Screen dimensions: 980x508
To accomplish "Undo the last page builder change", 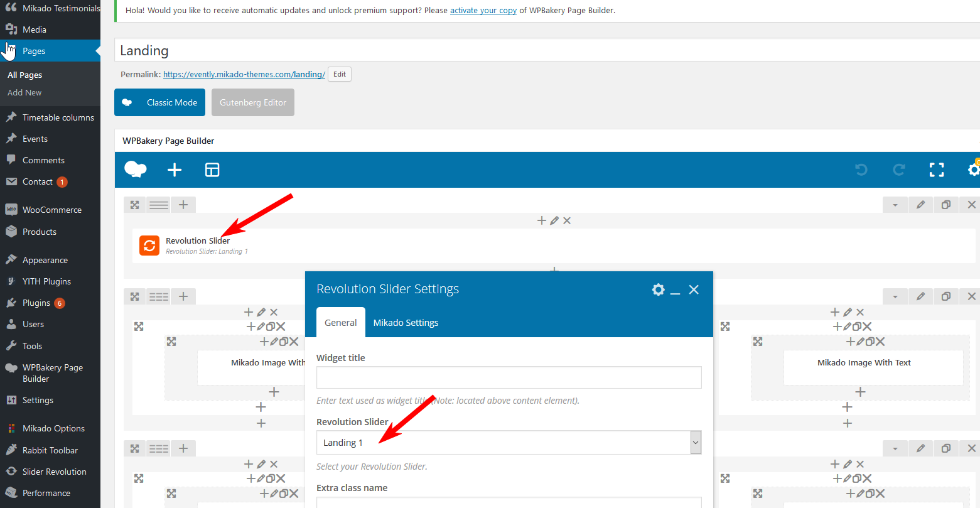I will 861,170.
